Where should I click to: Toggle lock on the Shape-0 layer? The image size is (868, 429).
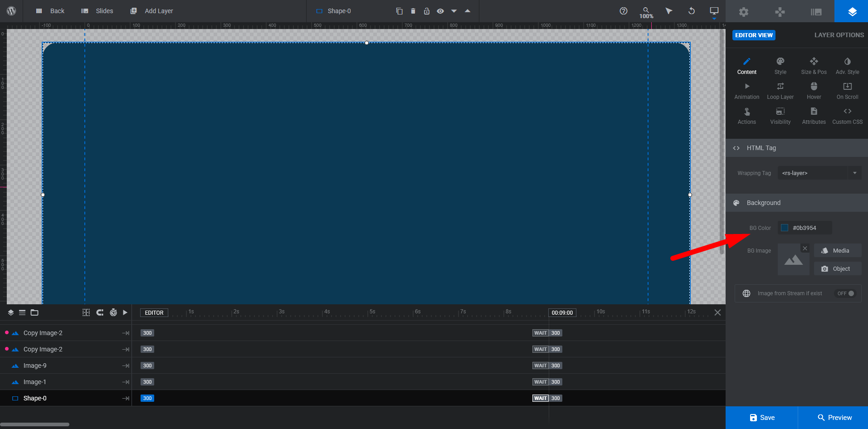click(x=426, y=11)
